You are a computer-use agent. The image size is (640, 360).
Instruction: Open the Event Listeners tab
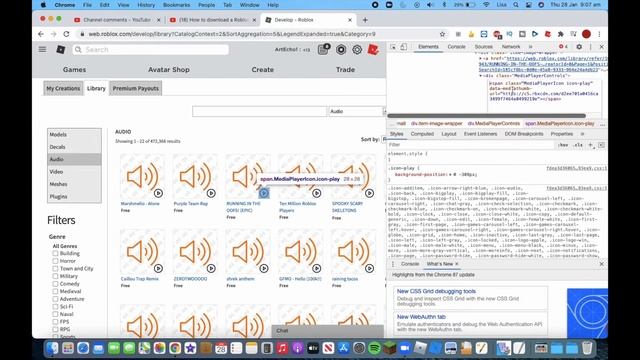(x=480, y=134)
